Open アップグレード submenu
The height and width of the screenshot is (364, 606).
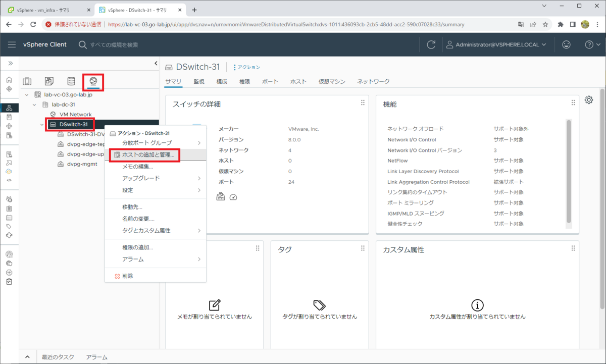(x=156, y=178)
